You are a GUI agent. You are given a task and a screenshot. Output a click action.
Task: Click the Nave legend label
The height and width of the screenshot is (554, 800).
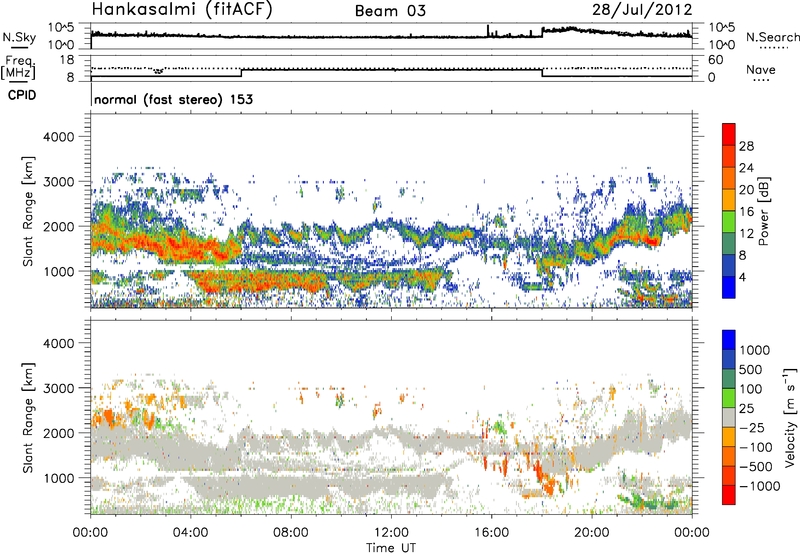pos(761,70)
